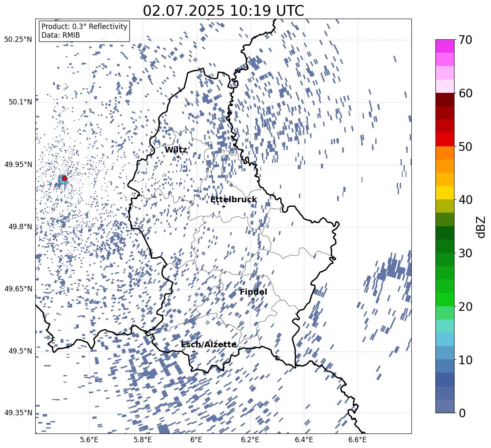Click the title 02.07.2025 10:19 UTC
Viewport: 491px width, 448px height.
223,11
